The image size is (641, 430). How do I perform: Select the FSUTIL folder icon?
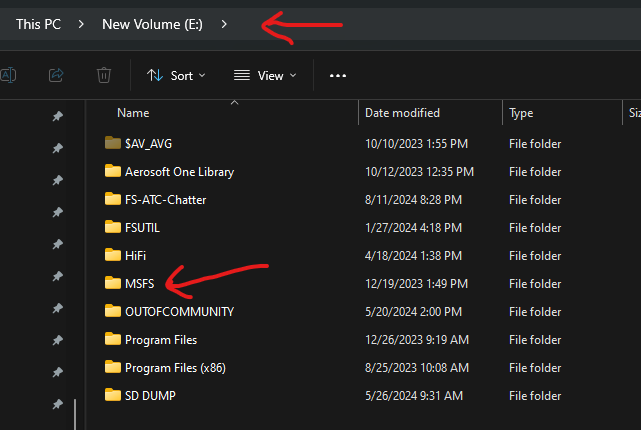point(112,227)
